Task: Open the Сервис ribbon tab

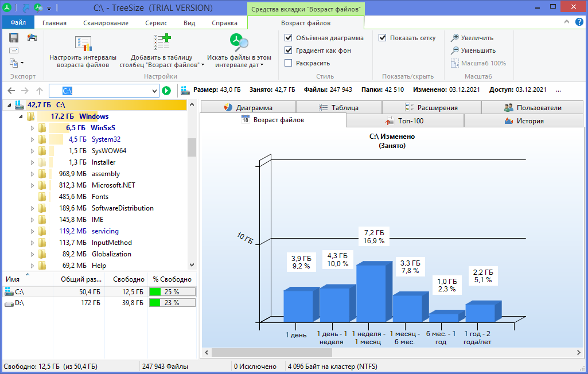Action: pos(156,23)
